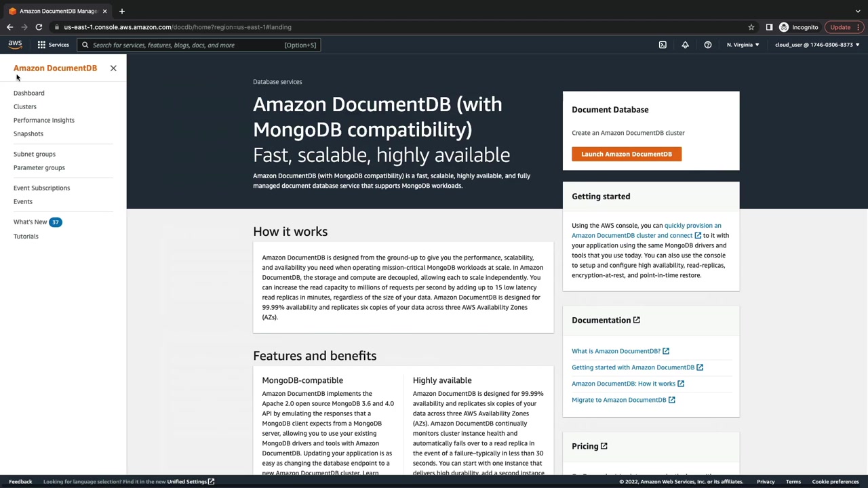Reload the page with the refresh icon
This screenshot has width=868, height=488.
tap(39, 27)
